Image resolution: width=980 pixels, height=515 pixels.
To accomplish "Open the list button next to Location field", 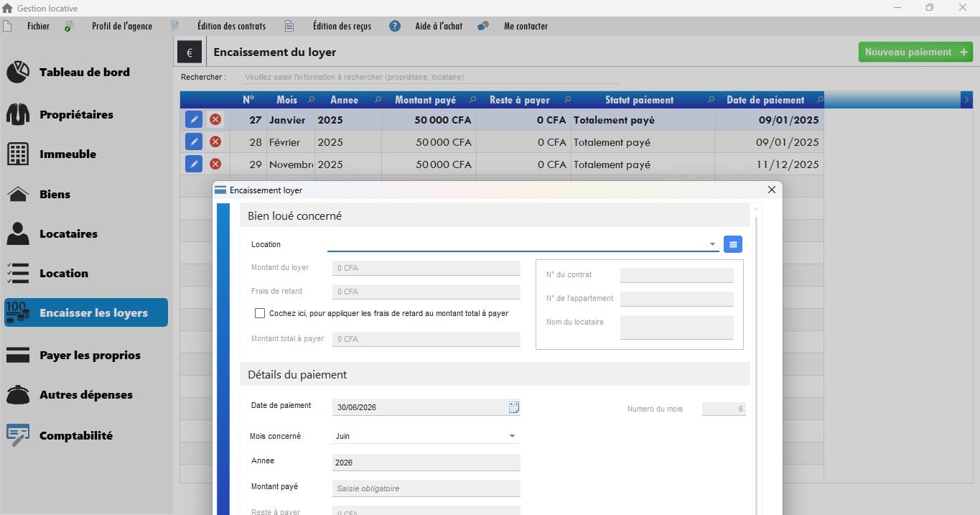I will click(x=733, y=244).
